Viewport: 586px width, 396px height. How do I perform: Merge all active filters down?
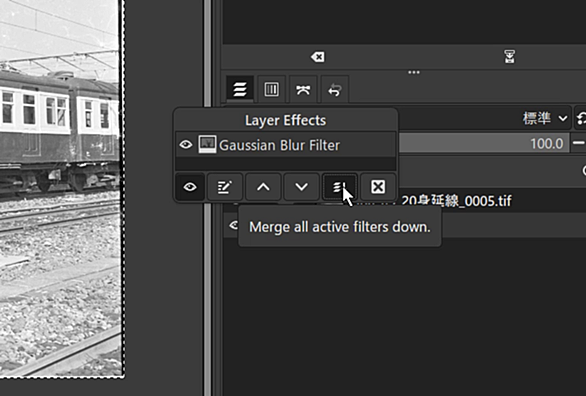click(340, 186)
